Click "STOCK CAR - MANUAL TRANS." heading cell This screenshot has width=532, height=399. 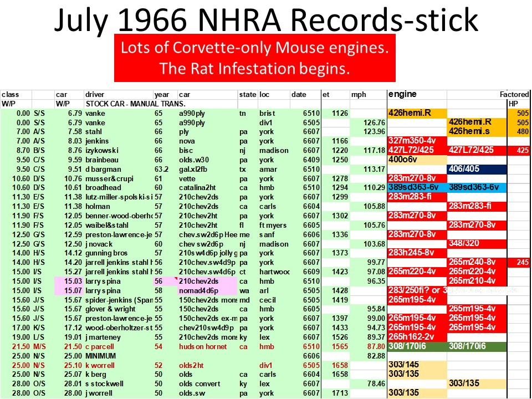pyautogui.click(x=136, y=104)
